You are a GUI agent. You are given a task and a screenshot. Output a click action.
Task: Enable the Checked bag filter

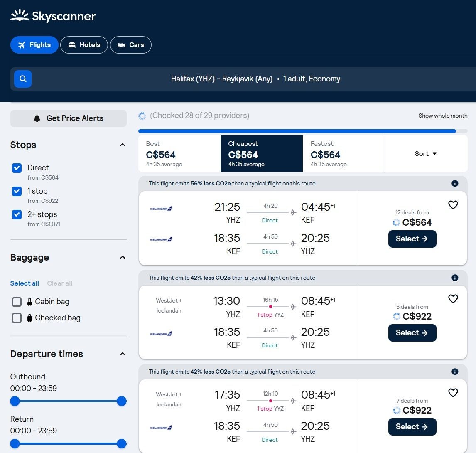[17, 318]
